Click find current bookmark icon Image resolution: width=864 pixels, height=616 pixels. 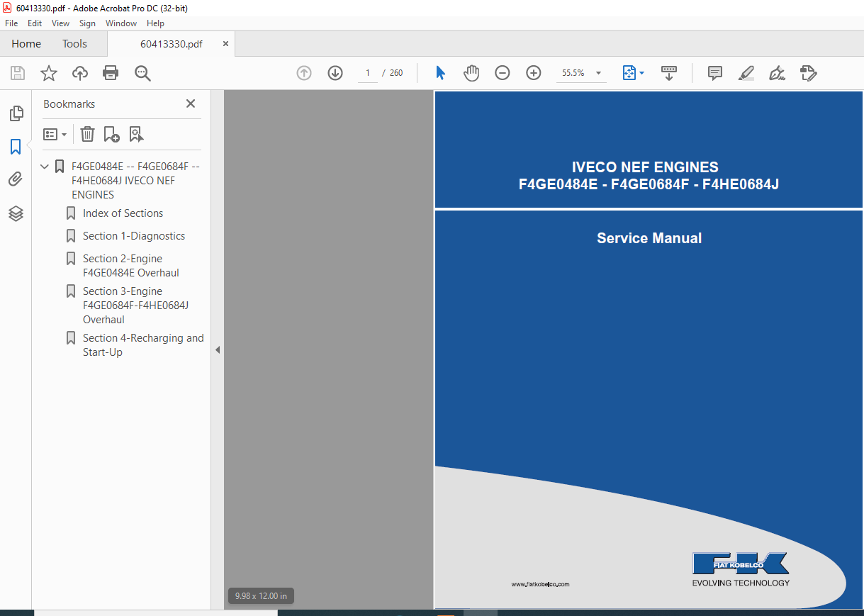click(x=136, y=134)
